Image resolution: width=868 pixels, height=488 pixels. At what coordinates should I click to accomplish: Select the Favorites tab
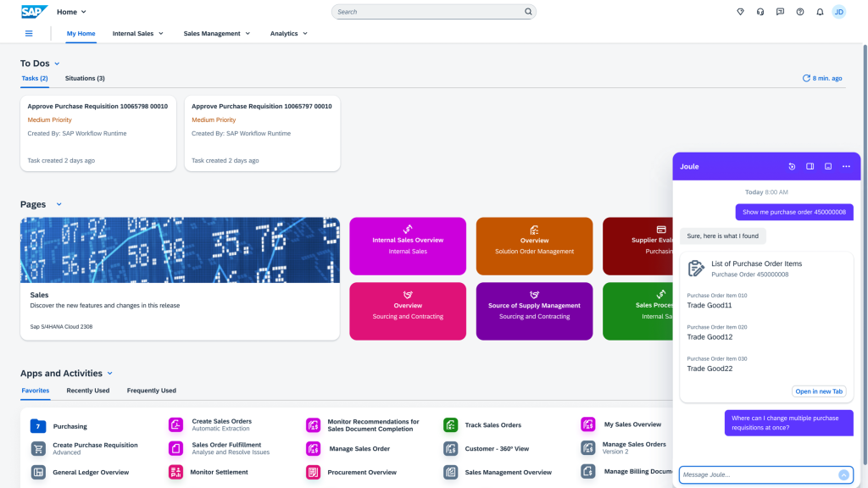36,391
